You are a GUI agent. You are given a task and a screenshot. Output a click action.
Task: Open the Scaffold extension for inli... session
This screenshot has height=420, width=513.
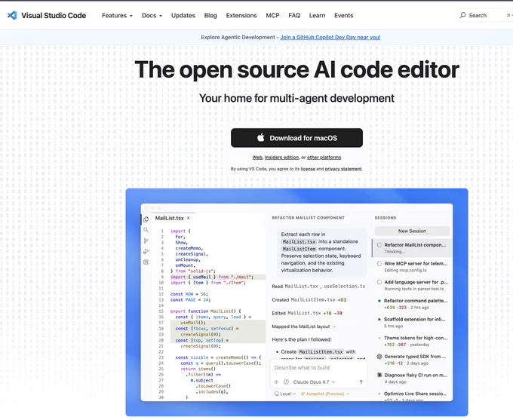point(412,322)
